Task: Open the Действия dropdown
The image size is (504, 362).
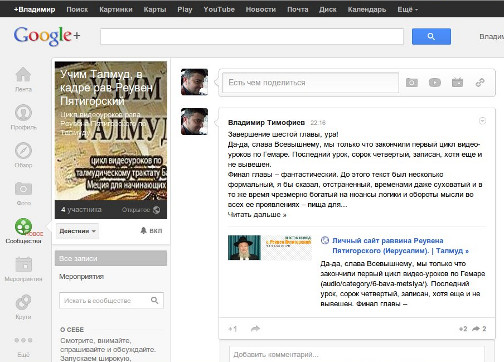Action: coord(77,231)
